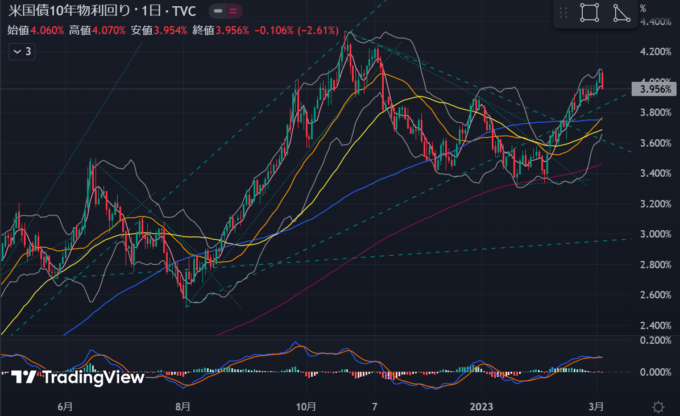This screenshot has width=680, height=416.
Task: Click the current price label 3.956%
Action: pyautogui.click(x=653, y=90)
